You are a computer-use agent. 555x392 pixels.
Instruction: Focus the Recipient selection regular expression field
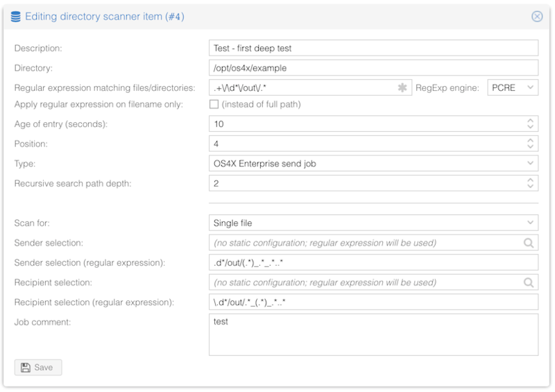pos(373,302)
